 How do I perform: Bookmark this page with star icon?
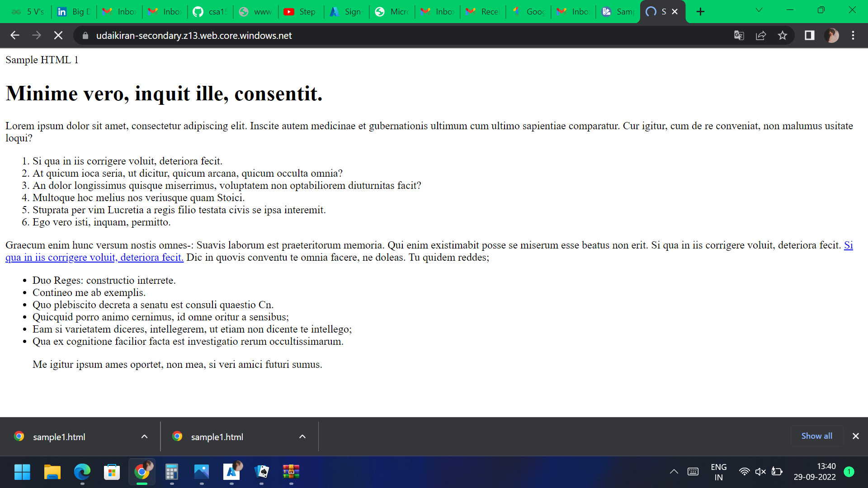click(783, 35)
